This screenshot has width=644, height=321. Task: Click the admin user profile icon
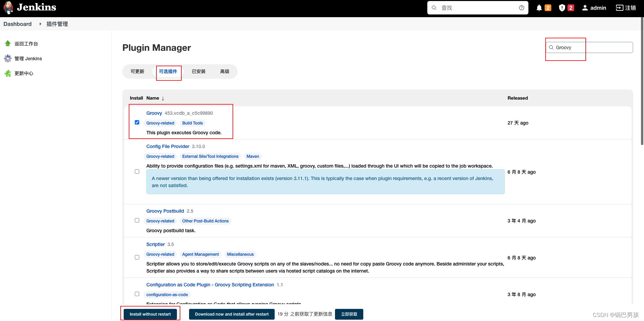click(585, 8)
